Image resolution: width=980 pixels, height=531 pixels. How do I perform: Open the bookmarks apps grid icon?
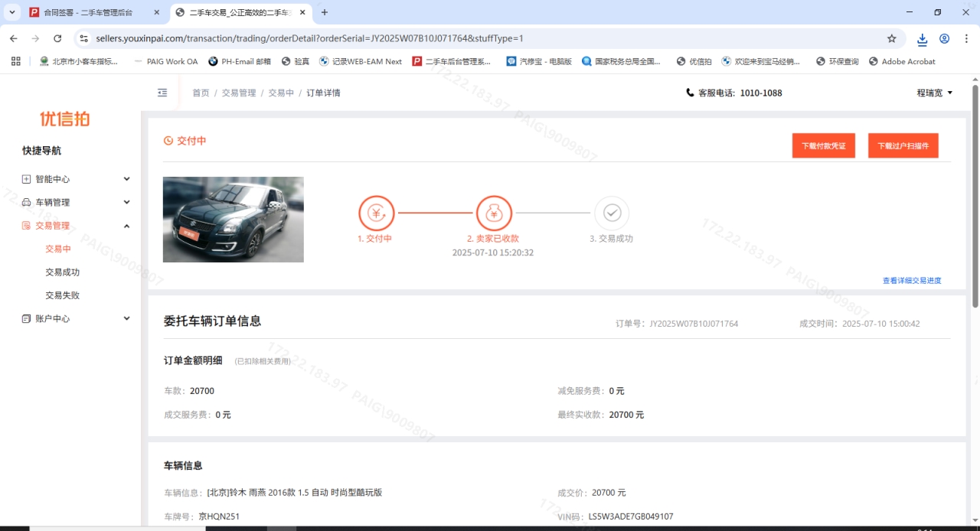point(16,61)
